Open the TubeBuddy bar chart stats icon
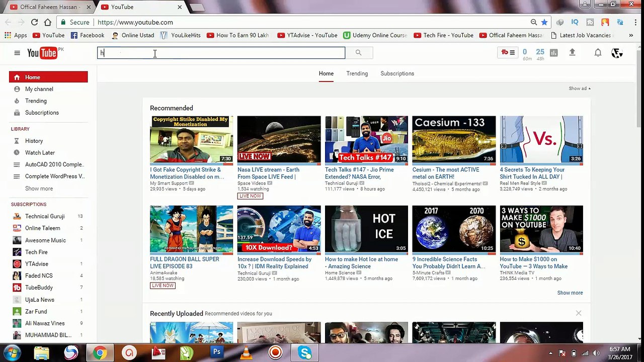Image resolution: width=644 pixels, height=362 pixels. tap(553, 52)
